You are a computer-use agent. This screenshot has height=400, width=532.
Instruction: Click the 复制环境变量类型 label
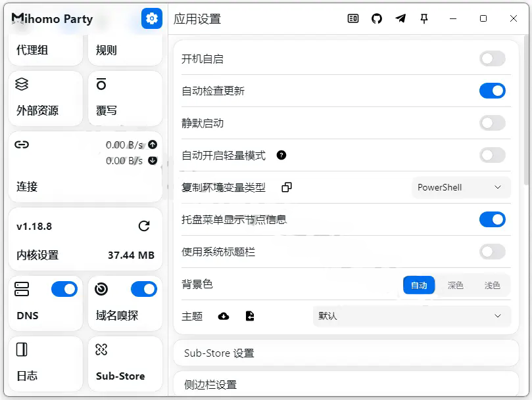click(x=223, y=187)
